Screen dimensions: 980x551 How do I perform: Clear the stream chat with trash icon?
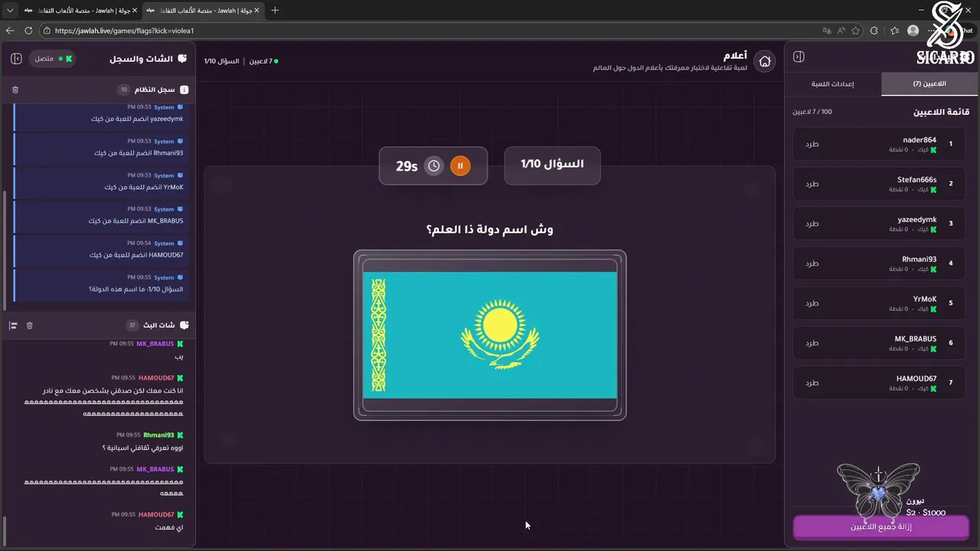point(30,325)
